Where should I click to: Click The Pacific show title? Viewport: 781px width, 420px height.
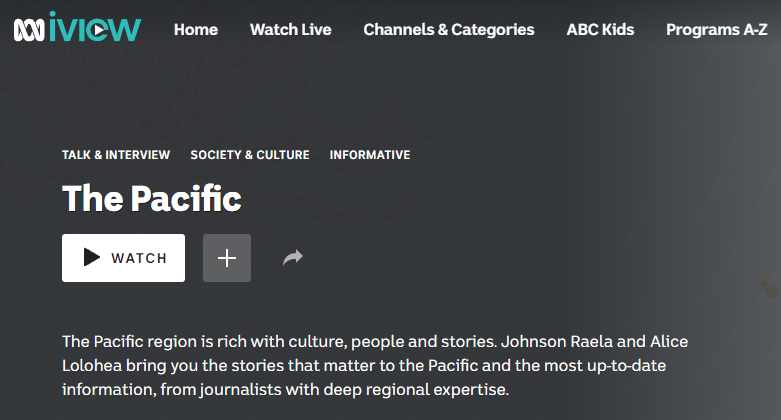[x=152, y=198]
